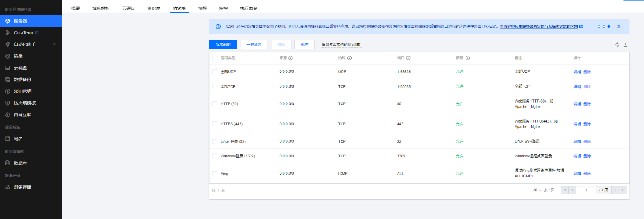Delete the 全部TCP rule
This screenshot has width=644, height=219.
tap(587, 87)
